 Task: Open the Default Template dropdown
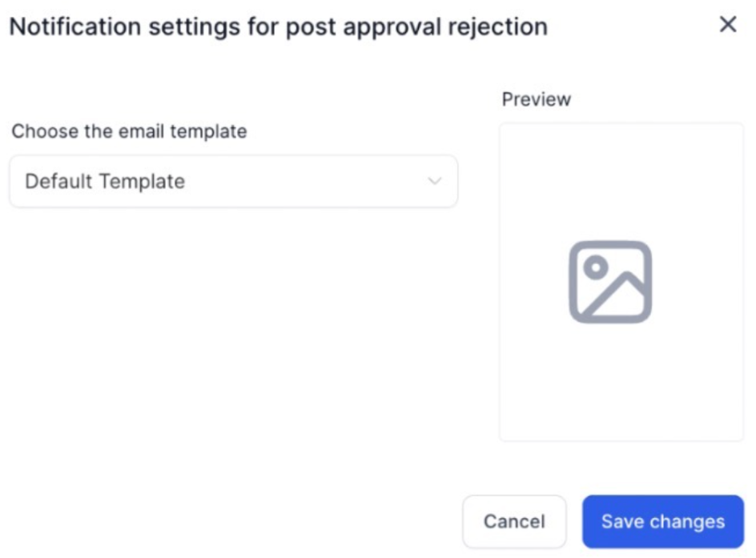233,182
